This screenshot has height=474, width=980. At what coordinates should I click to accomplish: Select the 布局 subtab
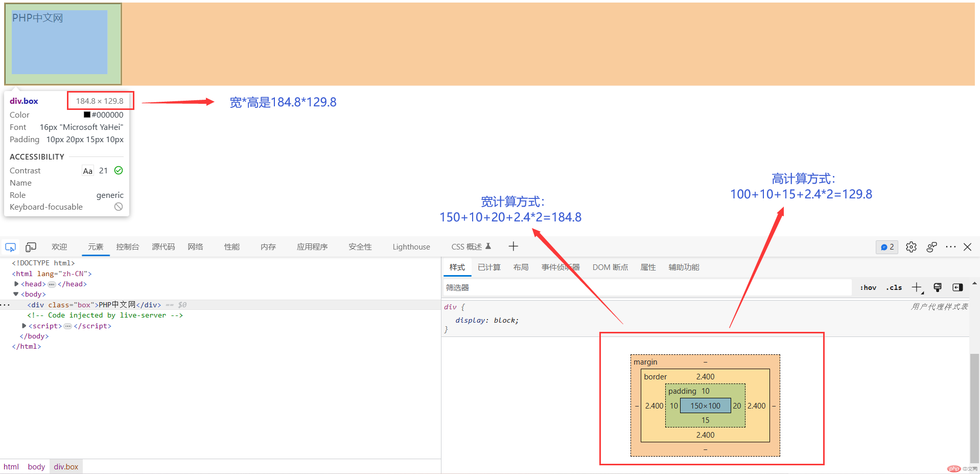[x=521, y=267]
